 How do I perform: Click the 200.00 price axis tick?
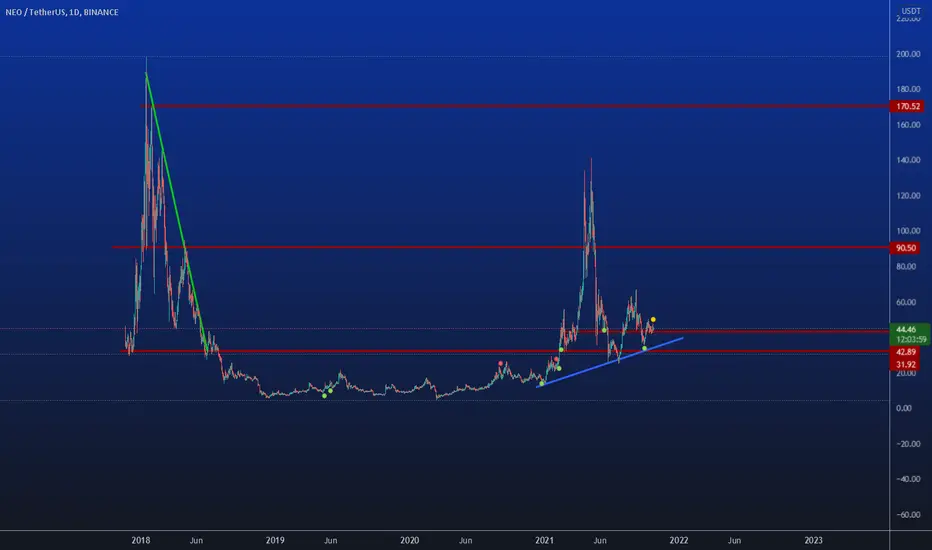[x=908, y=54]
